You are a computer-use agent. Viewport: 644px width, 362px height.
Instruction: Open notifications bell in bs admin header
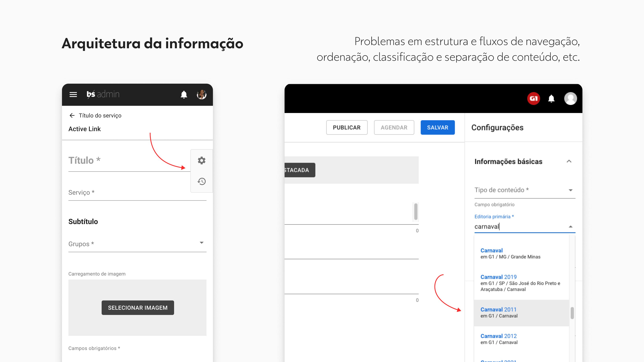(x=184, y=95)
